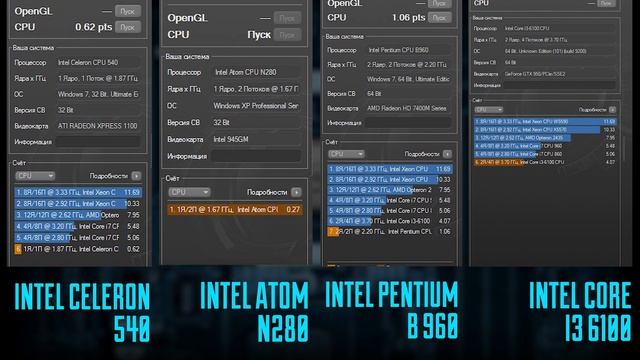Image resolution: width=640 pixels, height=360 pixels.
Task: Select the Xeon 10.33 row in the Pentium panel
Action: (x=390, y=179)
